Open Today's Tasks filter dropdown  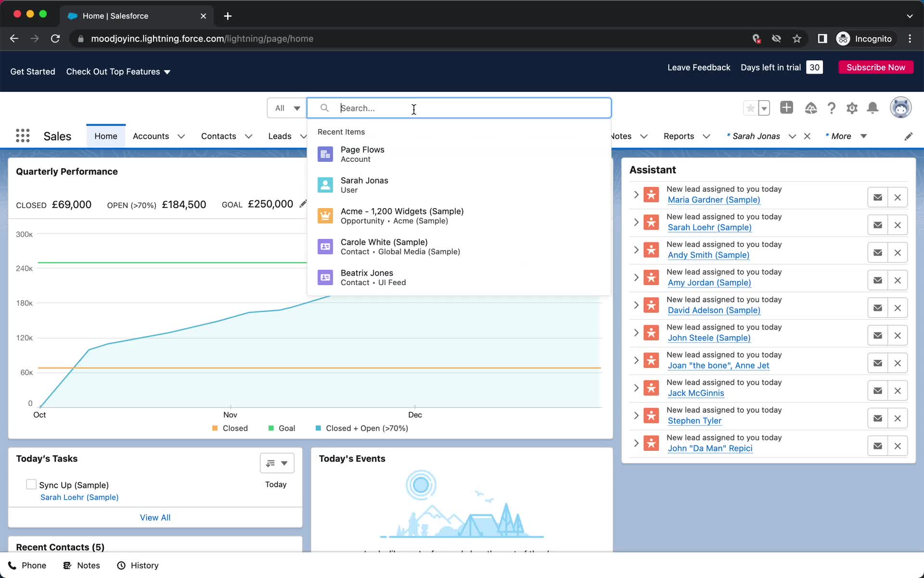(277, 463)
